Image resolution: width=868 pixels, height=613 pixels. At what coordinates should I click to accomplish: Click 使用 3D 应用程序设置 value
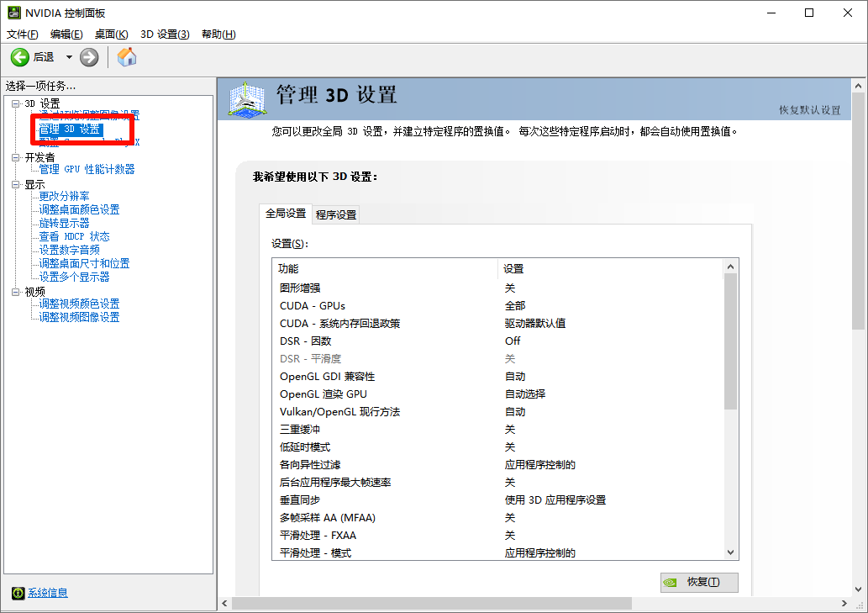555,500
